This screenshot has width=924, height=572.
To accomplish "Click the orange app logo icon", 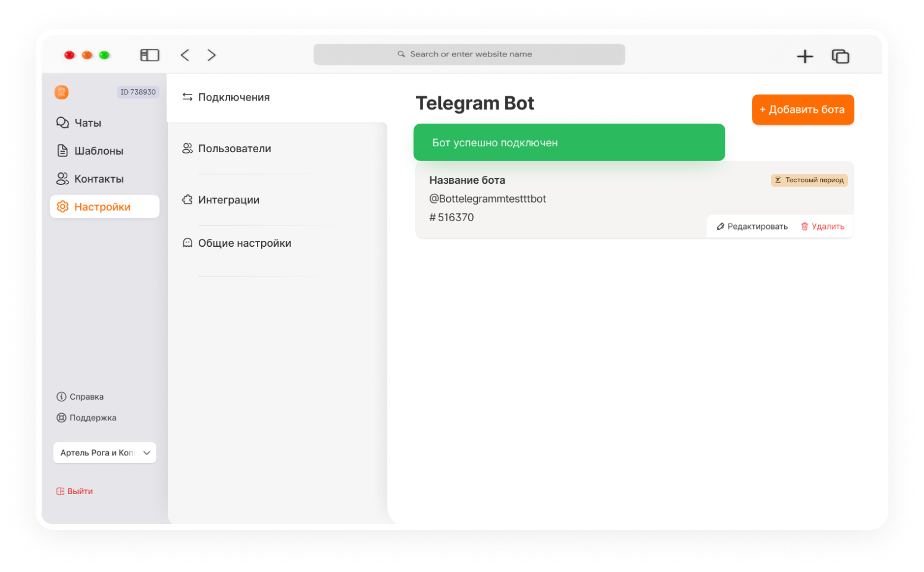I will click(x=61, y=92).
